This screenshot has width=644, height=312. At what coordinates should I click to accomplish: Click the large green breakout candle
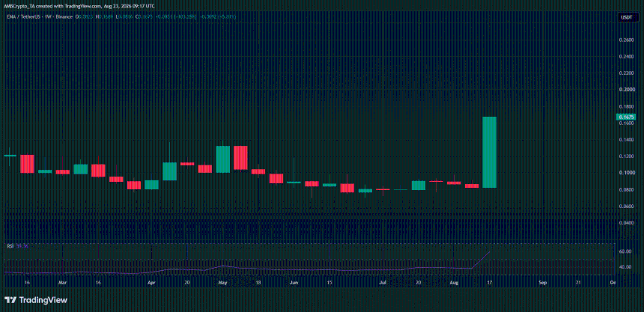(x=489, y=153)
